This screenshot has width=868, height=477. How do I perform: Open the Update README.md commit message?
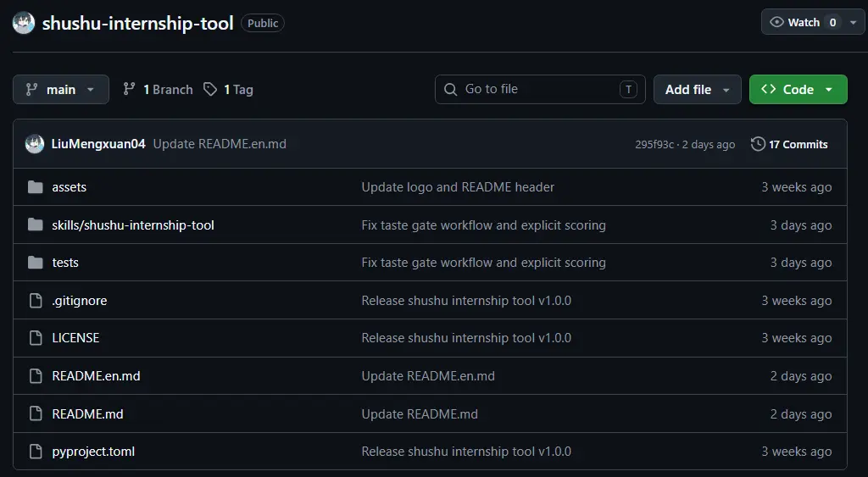click(x=420, y=413)
